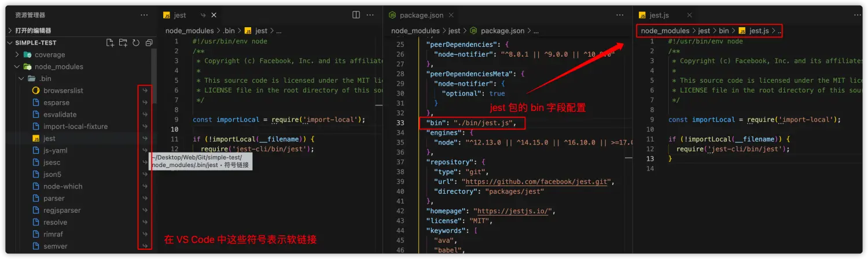Click node_modules in the package.json breadcrumb
Viewport: 868px width, 259px height.
point(415,31)
